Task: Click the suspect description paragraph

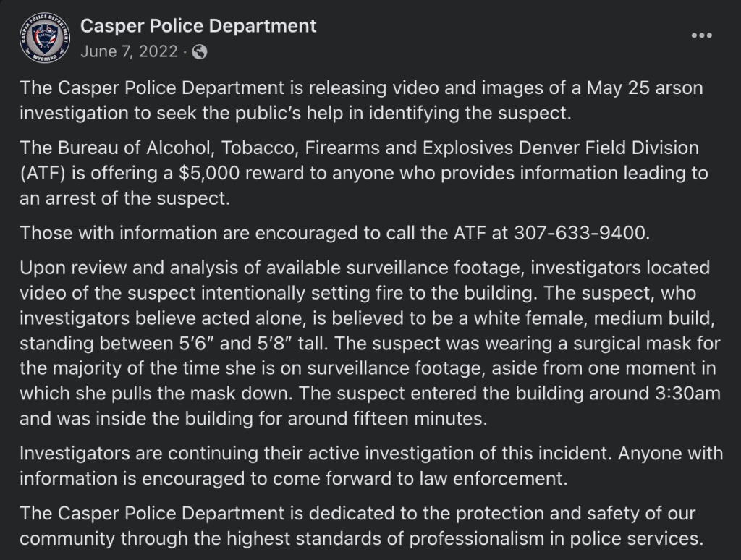Action: click(x=362, y=340)
